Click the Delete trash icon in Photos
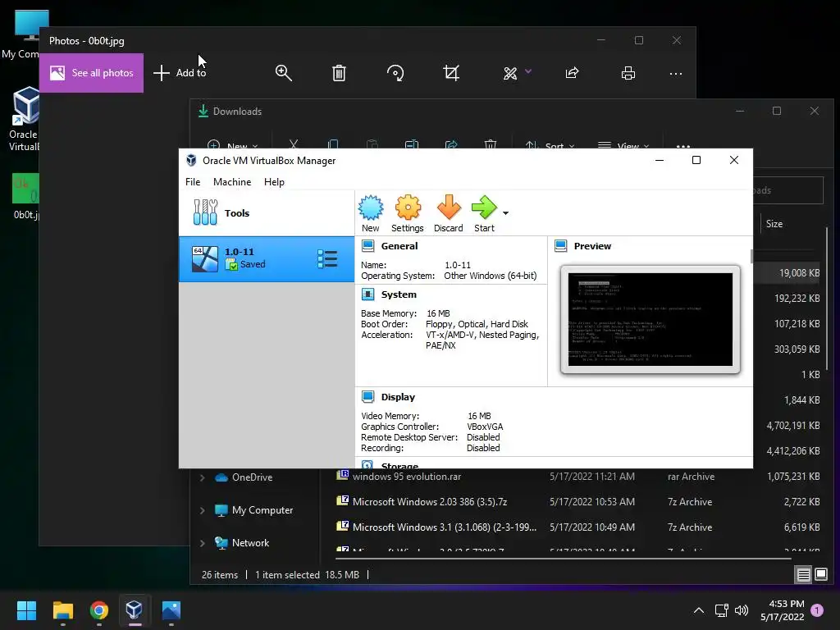 (339, 73)
